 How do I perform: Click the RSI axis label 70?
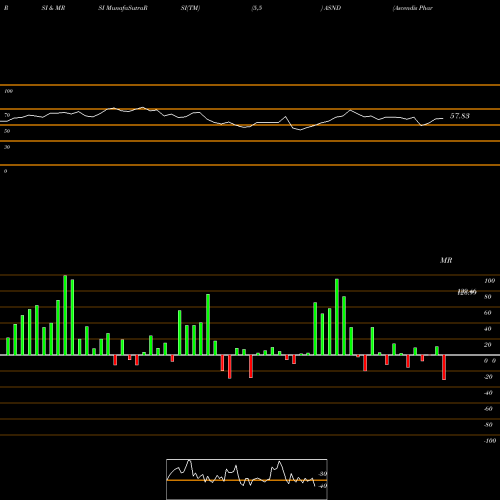(x=7, y=115)
